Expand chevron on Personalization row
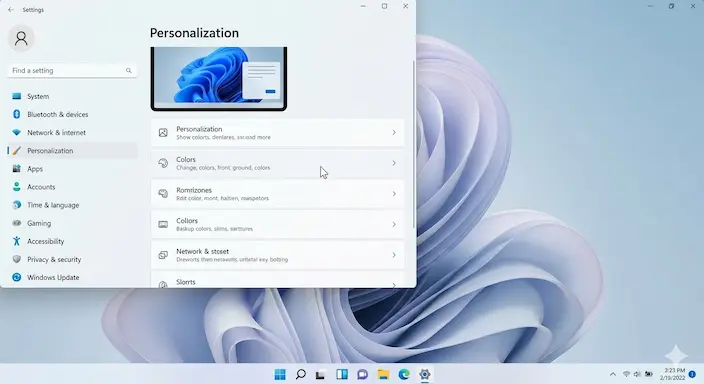Image resolution: width=704 pixels, height=384 pixels. click(394, 132)
